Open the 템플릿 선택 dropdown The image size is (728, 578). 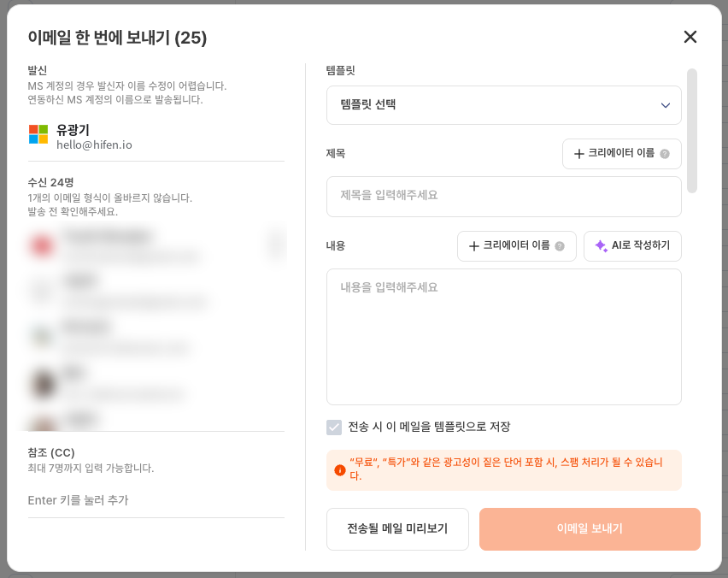(x=504, y=105)
